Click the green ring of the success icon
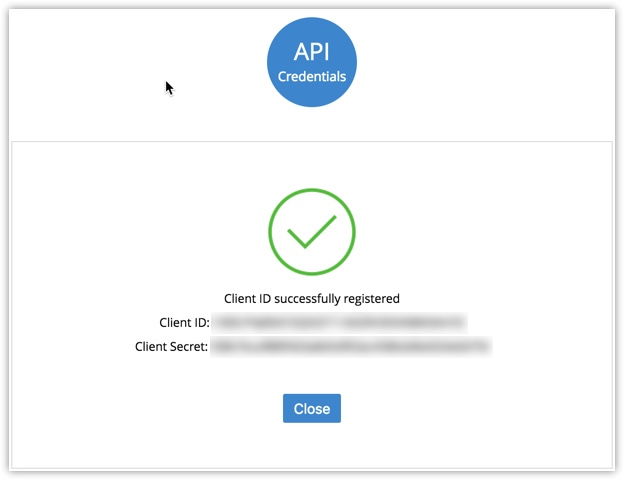 click(271, 232)
